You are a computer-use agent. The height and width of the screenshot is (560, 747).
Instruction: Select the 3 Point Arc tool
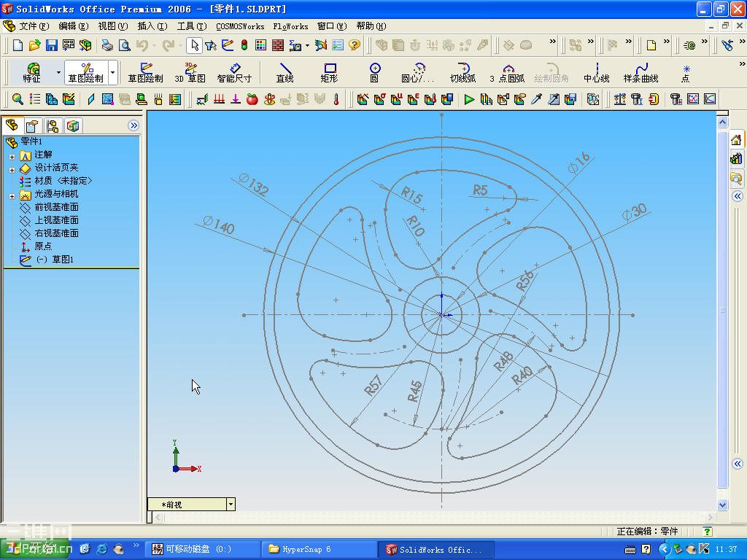coord(508,72)
